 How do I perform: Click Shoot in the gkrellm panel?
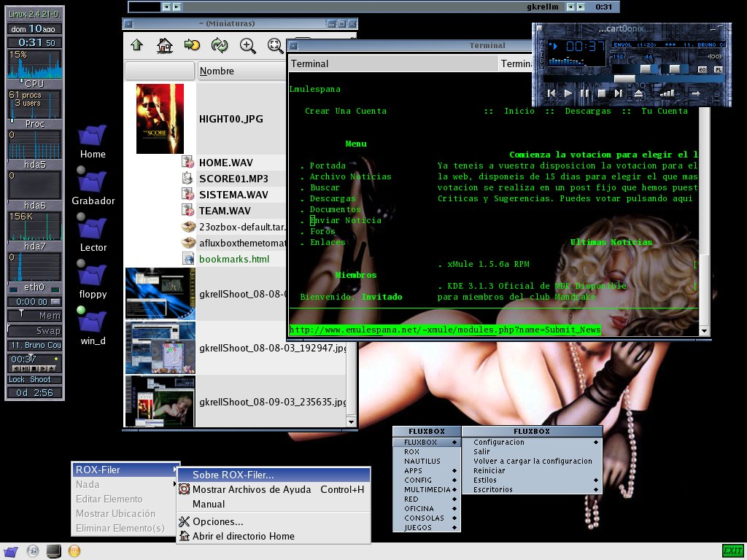(40, 379)
